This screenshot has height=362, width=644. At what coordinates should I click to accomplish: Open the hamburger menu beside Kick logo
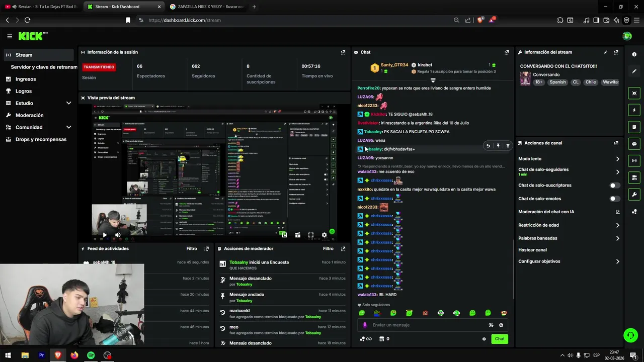click(10, 36)
